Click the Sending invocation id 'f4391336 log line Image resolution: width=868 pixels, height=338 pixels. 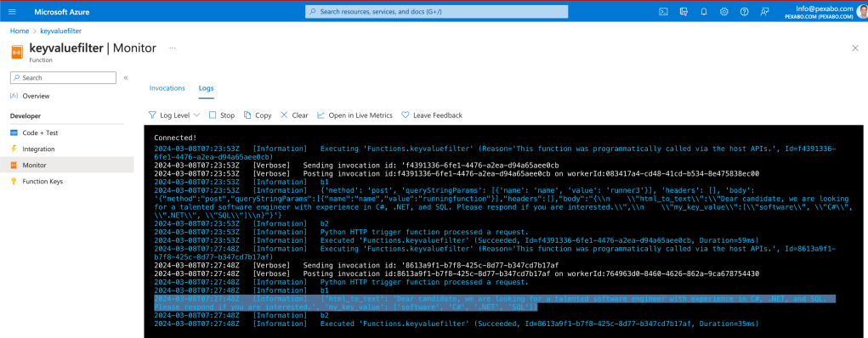[356, 165]
